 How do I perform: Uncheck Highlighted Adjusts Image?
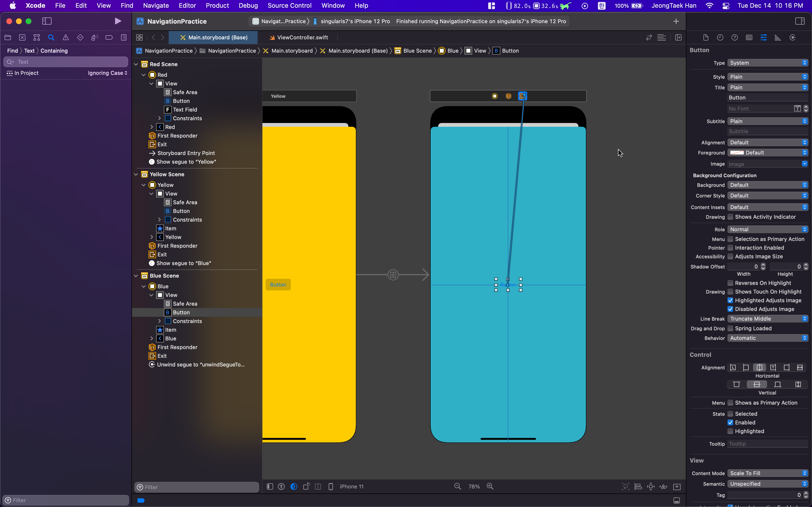tap(730, 300)
